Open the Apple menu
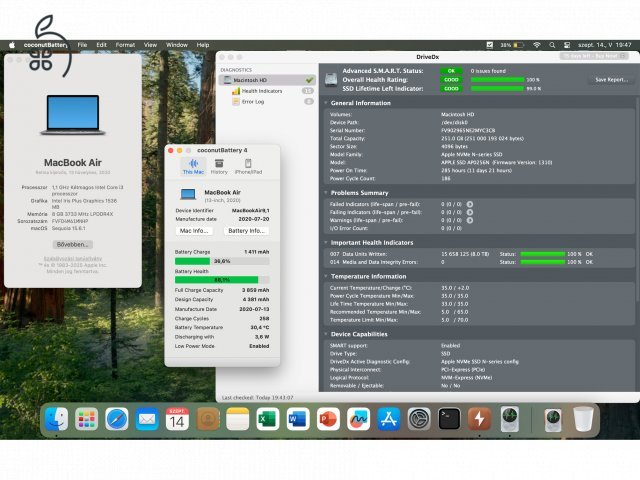 12,45
